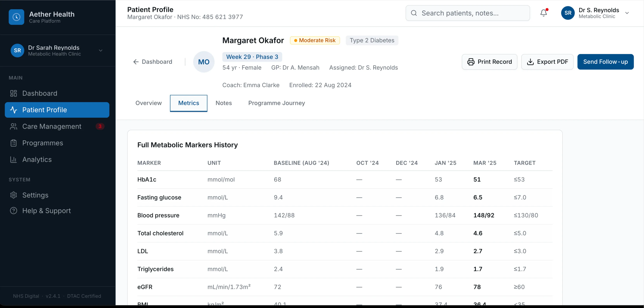The width and height of the screenshot is (644, 308).
Task: Go back via Dashboard arrow link
Action: point(153,62)
